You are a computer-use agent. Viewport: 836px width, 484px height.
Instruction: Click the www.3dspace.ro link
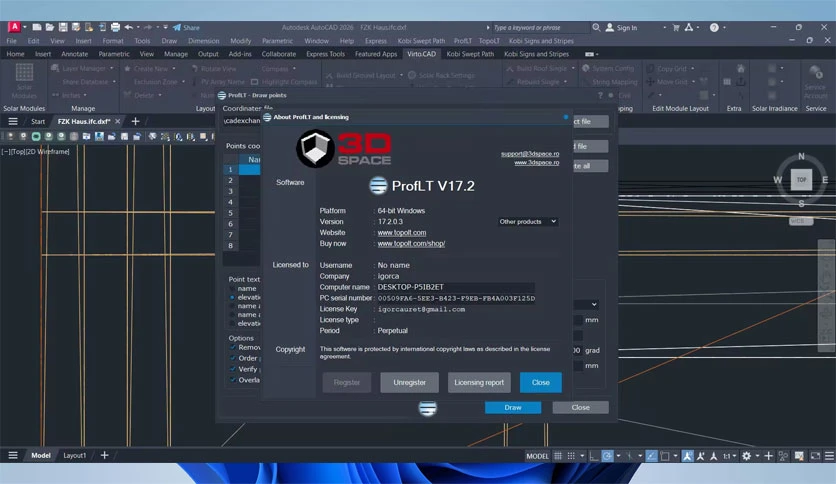[x=536, y=162]
